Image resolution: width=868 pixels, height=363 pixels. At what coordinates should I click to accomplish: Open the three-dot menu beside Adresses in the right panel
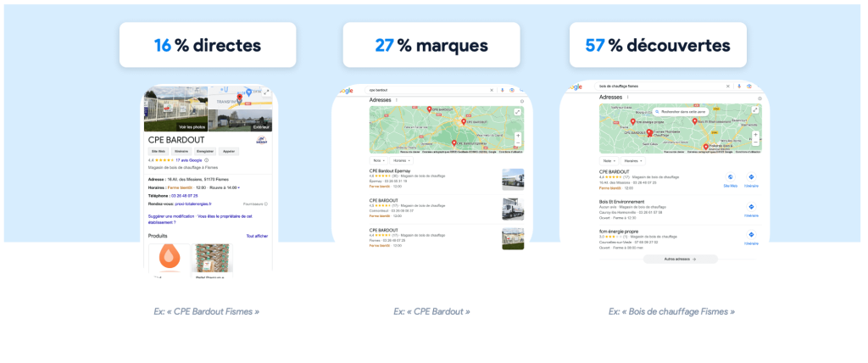tap(628, 97)
